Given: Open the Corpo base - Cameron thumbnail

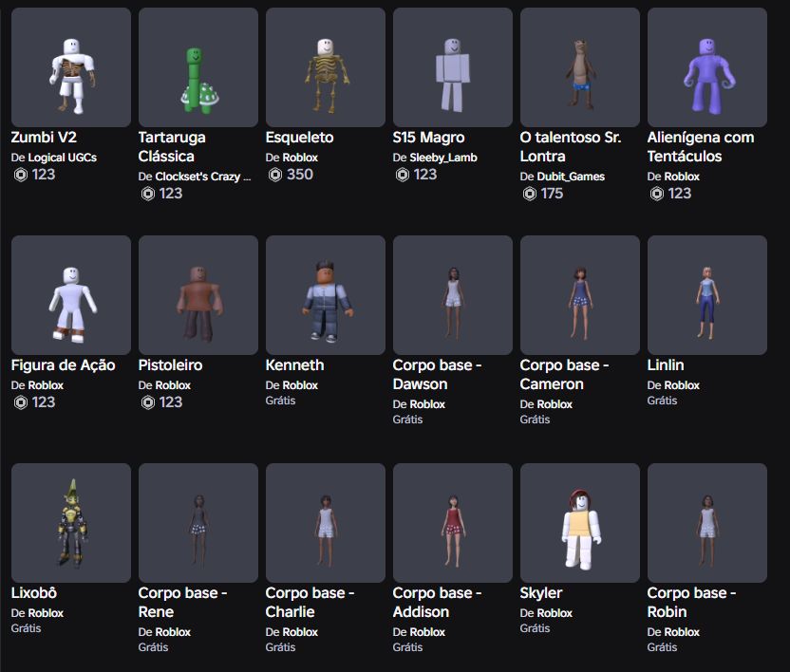Looking at the screenshot, I should point(580,294).
